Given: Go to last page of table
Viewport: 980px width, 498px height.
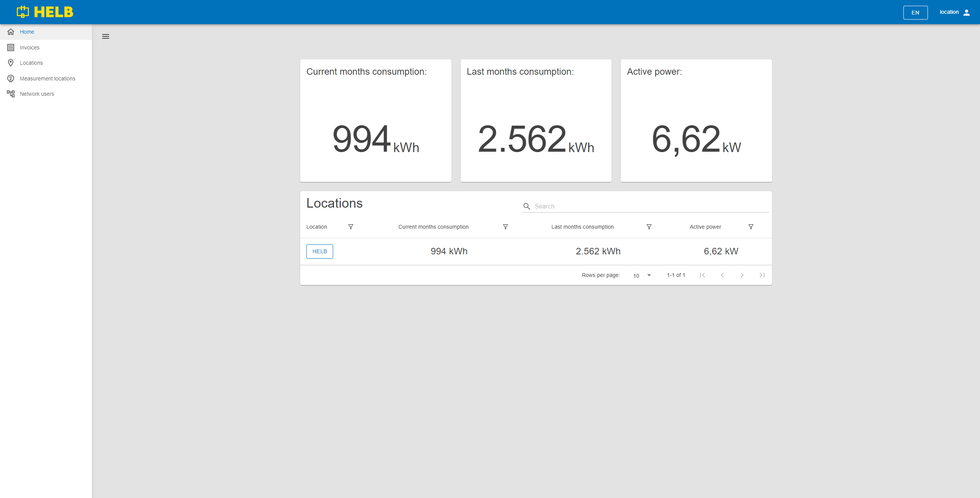Looking at the screenshot, I should (762, 275).
